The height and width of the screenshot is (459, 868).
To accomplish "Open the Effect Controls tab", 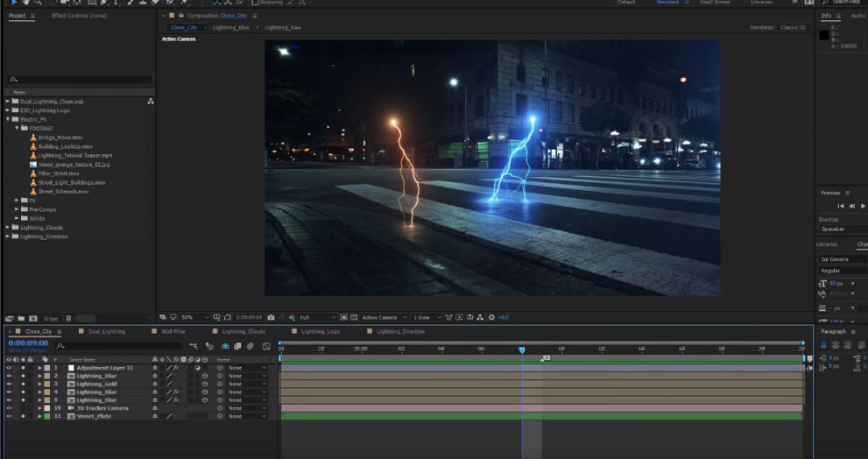I will tap(79, 16).
